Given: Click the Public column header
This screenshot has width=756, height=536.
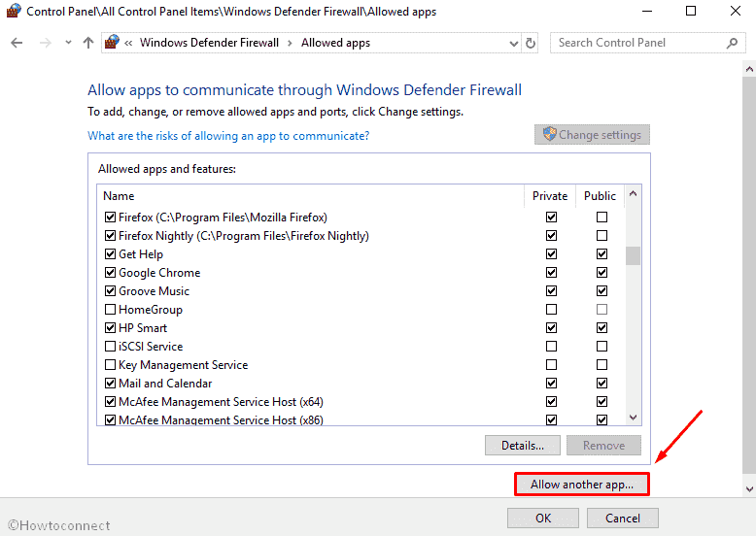Looking at the screenshot, I should [600, 196].
